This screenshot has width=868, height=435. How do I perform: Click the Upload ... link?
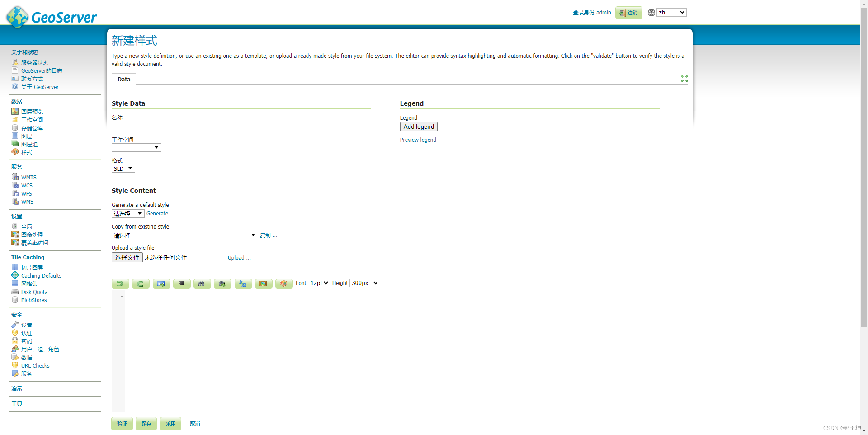[239, 258]
